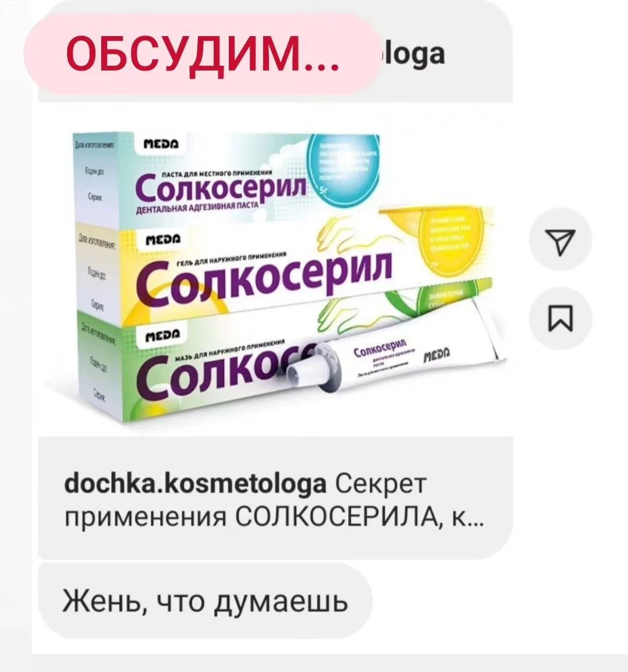Tap the MEDA logo on the tube

(437, 356)
